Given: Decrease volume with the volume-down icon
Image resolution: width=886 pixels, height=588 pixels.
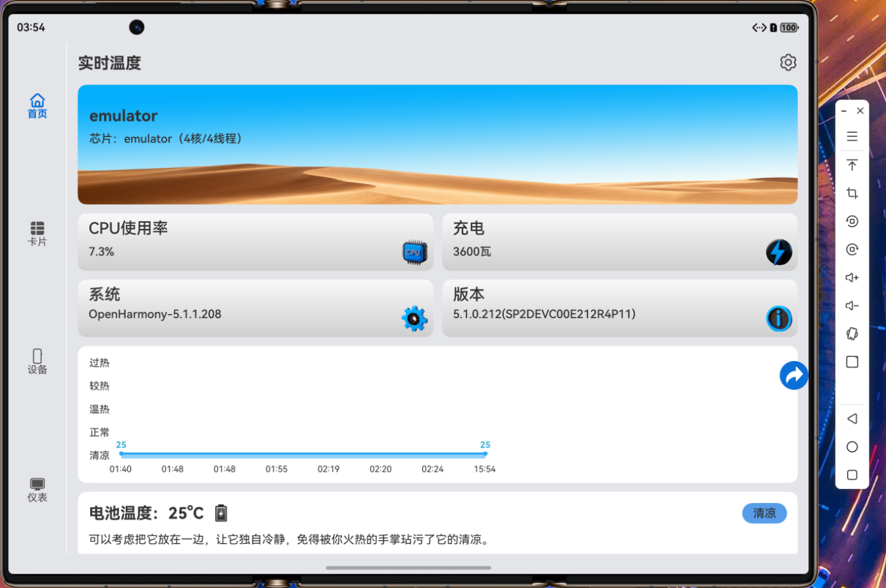Looking at the screenshot, I should coord(852,305).
